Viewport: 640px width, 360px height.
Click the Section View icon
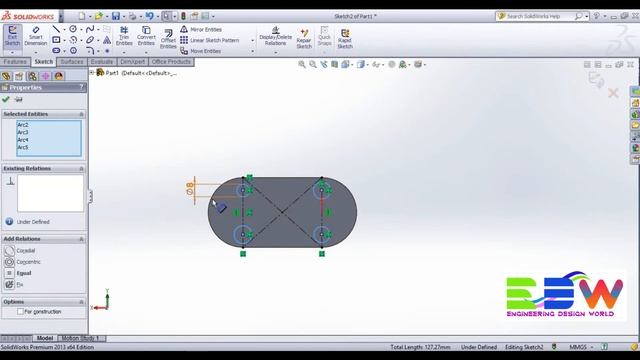click(x=334, y=64)
